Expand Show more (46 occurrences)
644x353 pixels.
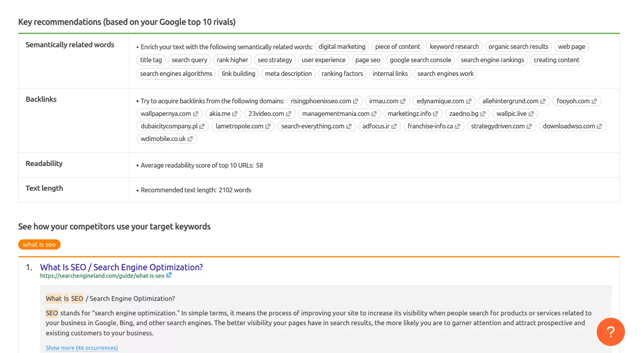pyautogui.click(x=81, y=348)
